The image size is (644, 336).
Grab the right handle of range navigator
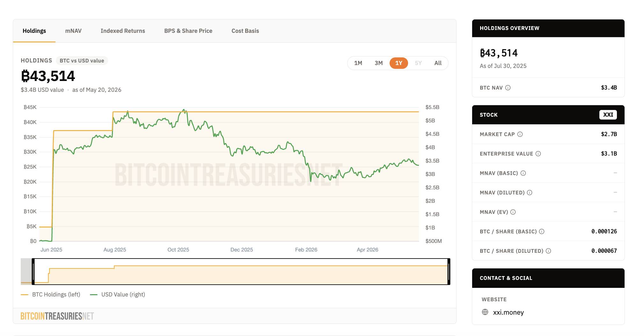coord(449,272)
